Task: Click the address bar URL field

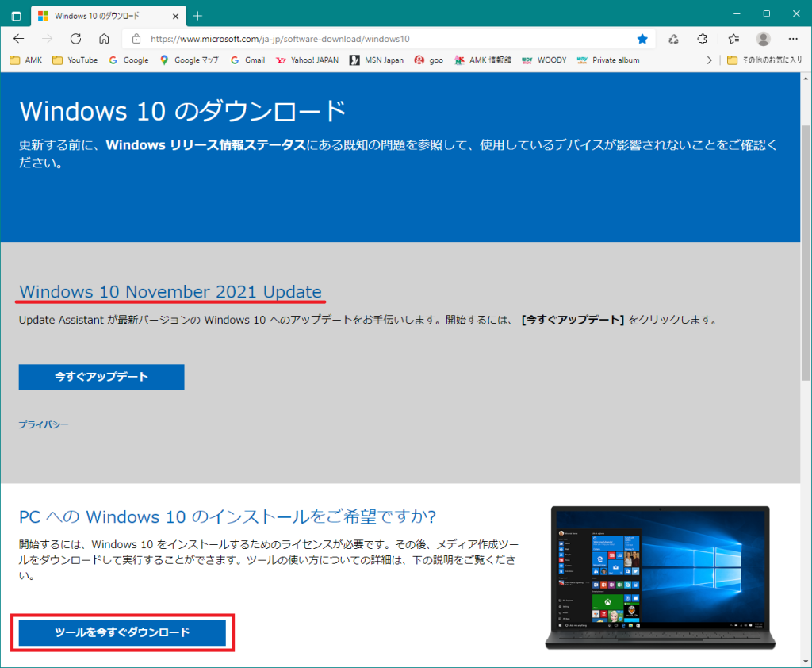Action: 381,39
